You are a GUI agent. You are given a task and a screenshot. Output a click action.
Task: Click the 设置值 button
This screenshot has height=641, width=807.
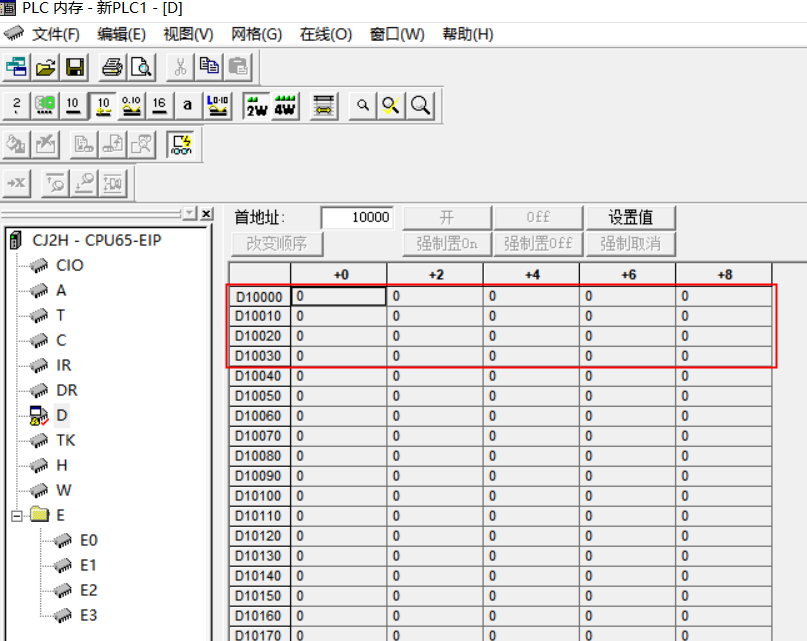pos(630,217)
